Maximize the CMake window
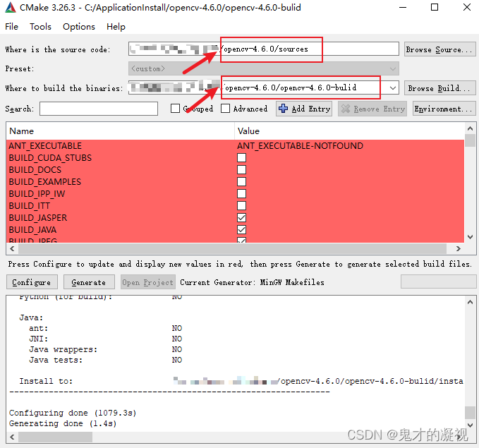Viewport: 479px width, 448px height. pyautogui.click(x=435, y=7)
